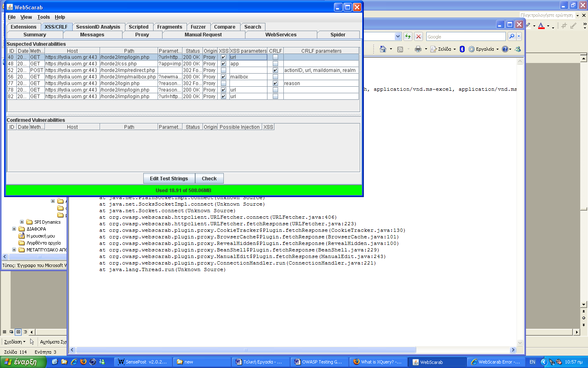Click the IE Tools gear icon (Εργαλεία)

click(472, 49)
